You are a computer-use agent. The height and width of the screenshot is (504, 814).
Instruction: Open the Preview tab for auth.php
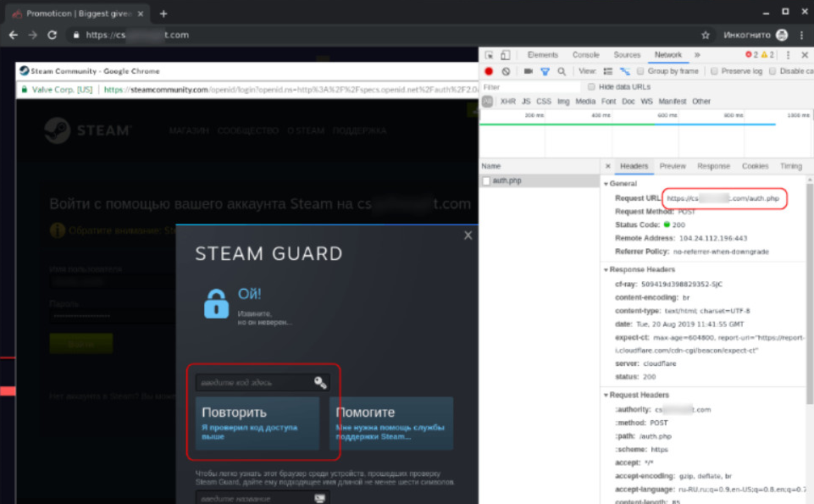(673, 166)
